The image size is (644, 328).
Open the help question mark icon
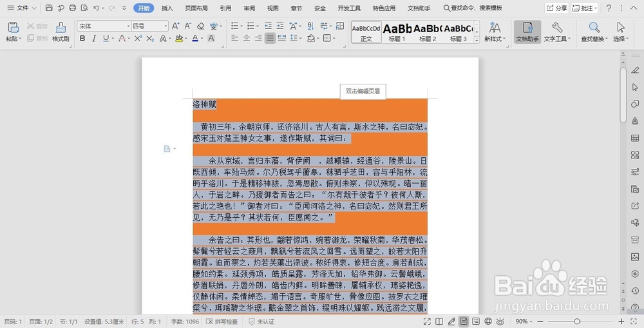coord(609,8)
